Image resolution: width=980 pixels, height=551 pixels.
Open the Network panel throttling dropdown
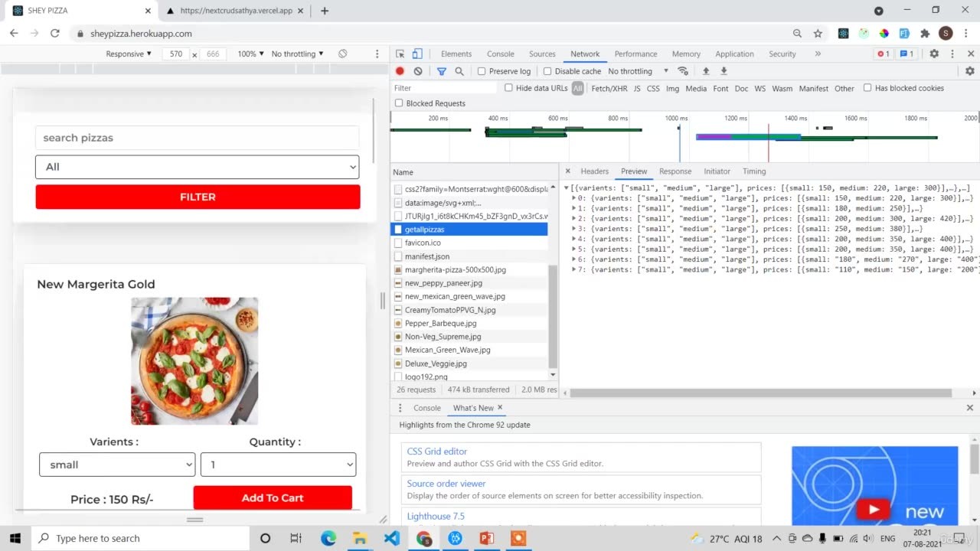coord(638,71)
